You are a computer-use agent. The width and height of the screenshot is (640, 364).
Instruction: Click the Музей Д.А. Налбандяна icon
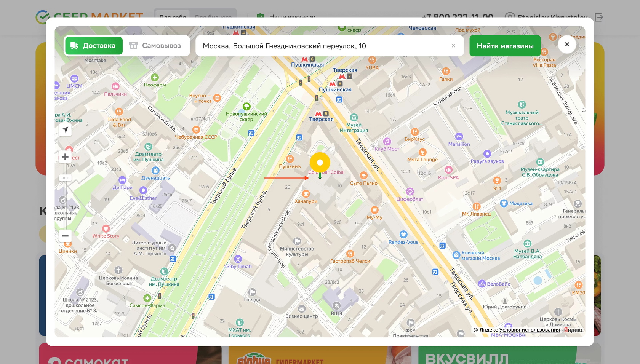point(527,244)
